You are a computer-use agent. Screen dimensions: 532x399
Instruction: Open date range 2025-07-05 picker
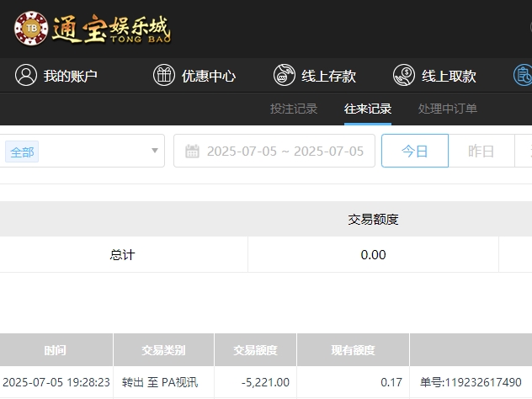274,151
